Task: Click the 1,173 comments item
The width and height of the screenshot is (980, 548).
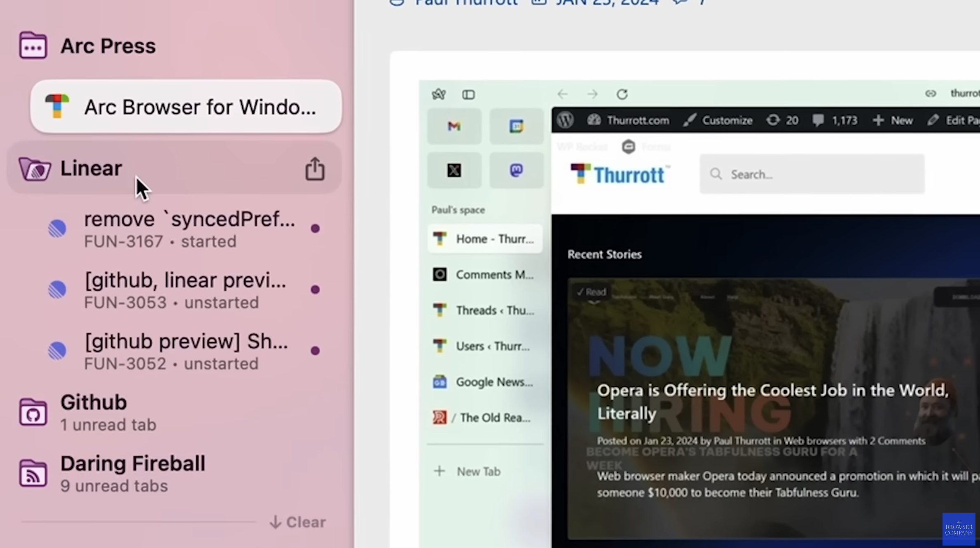Action: 835,120
